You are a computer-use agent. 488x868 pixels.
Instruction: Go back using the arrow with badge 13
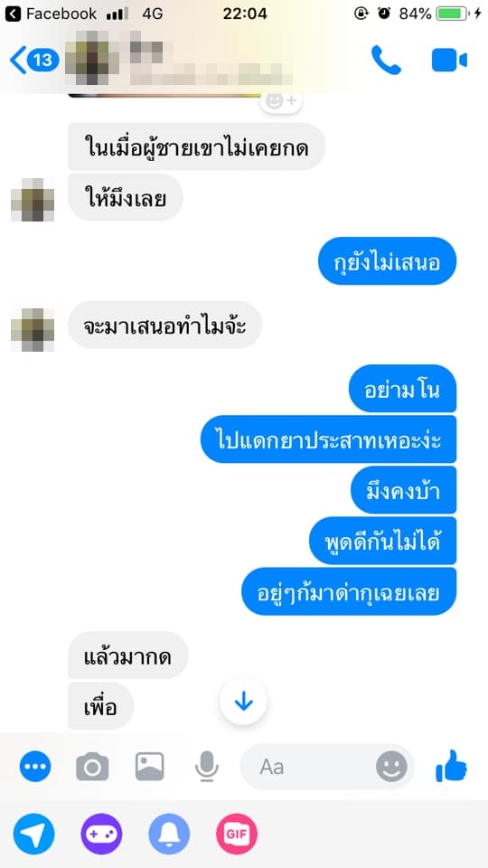tap(34, 60)
